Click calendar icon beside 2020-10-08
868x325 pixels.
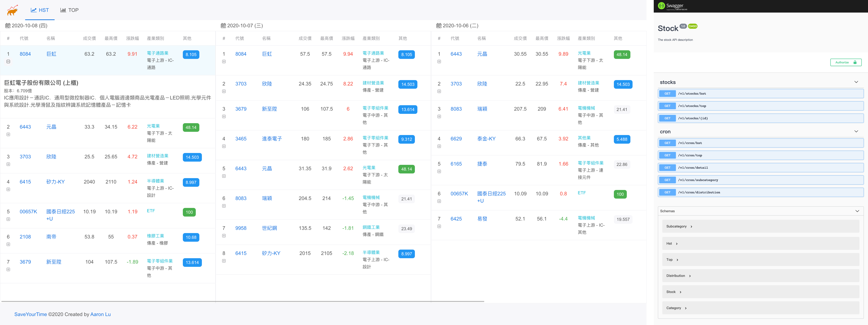pyautogui.click(x=8, y=26)
